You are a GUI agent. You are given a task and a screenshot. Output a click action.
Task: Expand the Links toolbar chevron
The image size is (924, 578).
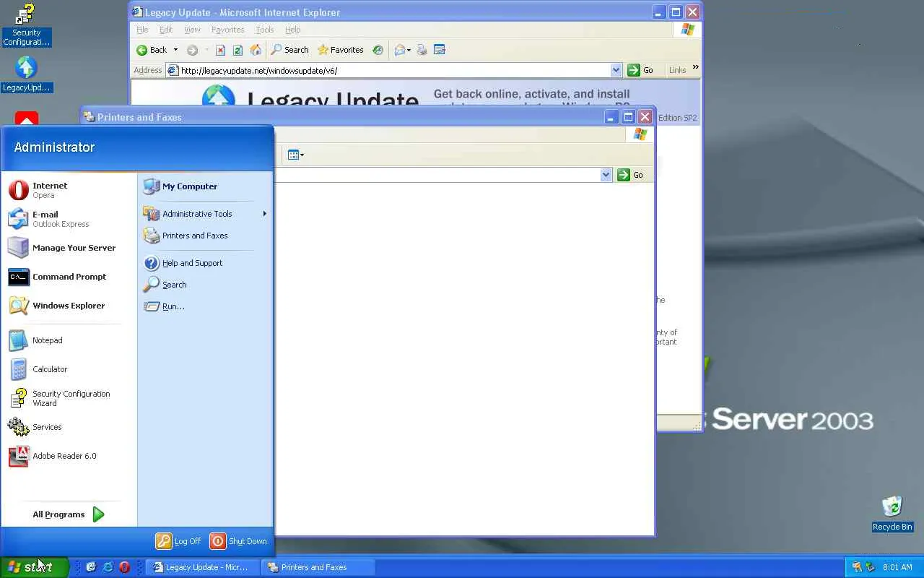tap(696, 68)
